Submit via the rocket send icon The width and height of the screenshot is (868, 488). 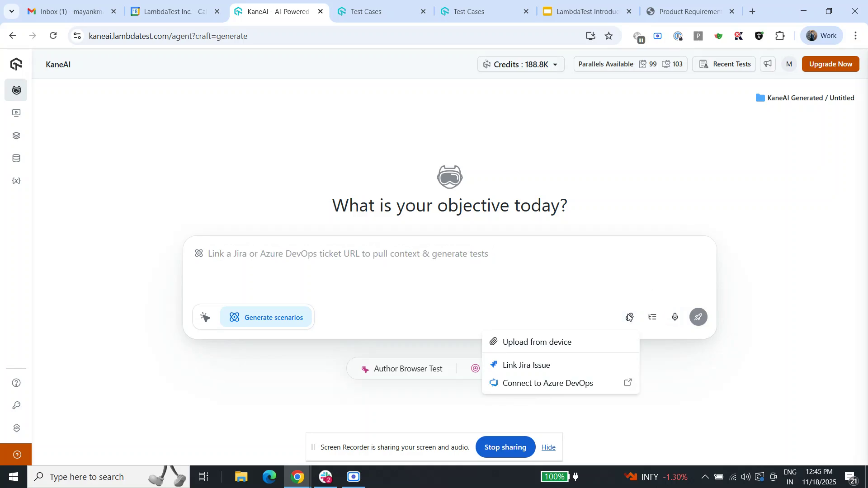(x=698, y=317)
